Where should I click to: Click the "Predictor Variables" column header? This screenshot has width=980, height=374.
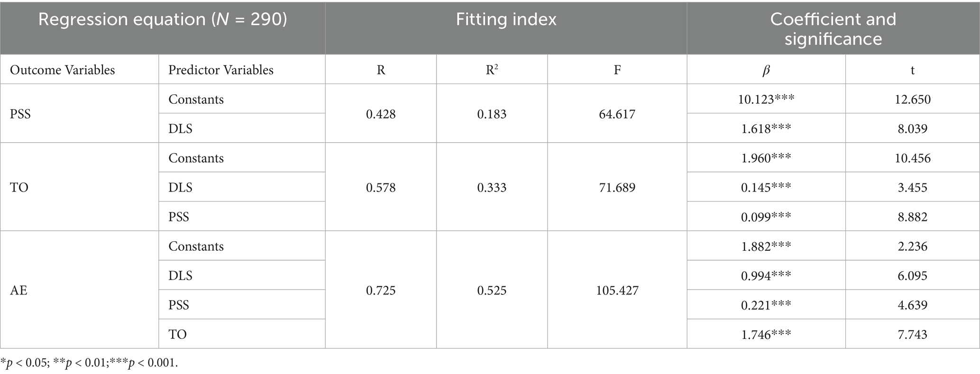pyautogui.click(x=221, y=70)
